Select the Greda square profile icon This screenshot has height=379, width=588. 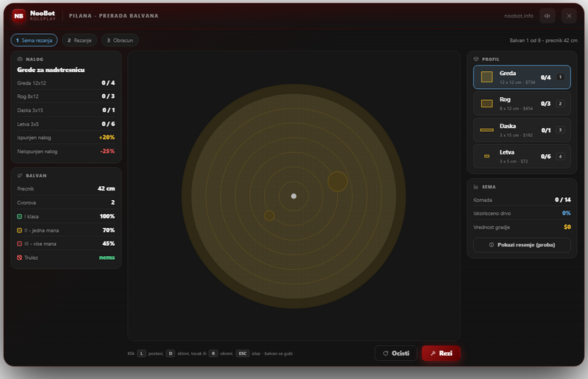click(x=487, y=77)
